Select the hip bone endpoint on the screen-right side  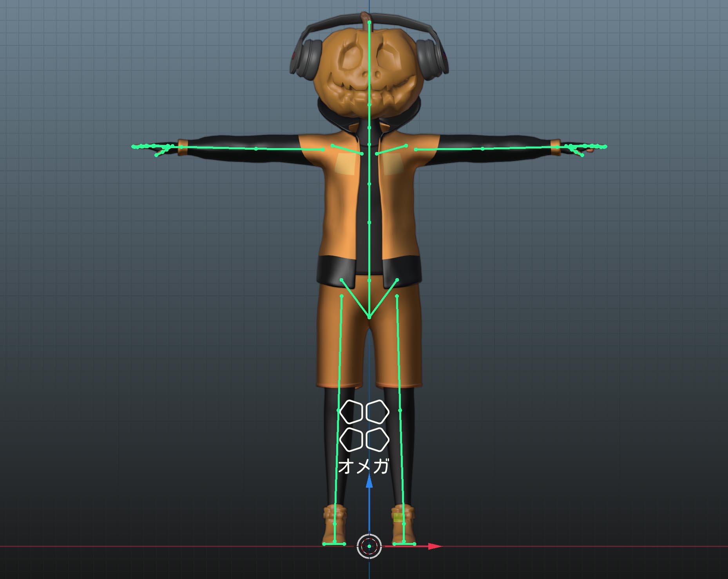point(397,280)
